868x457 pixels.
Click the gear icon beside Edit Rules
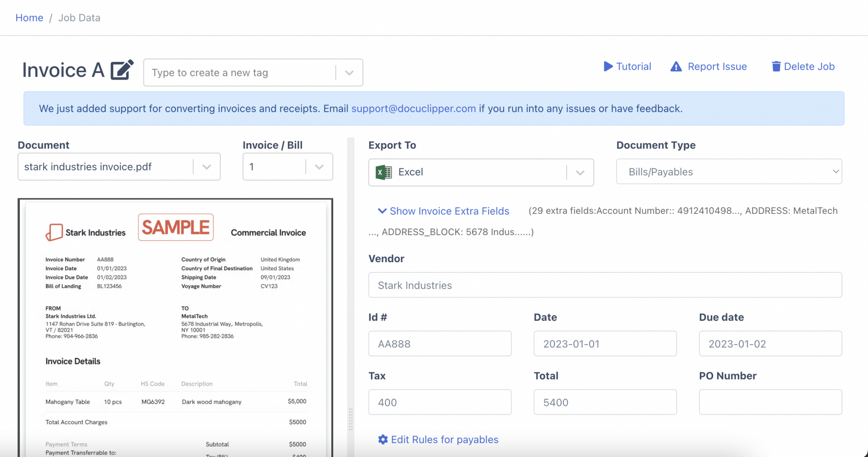383,440
